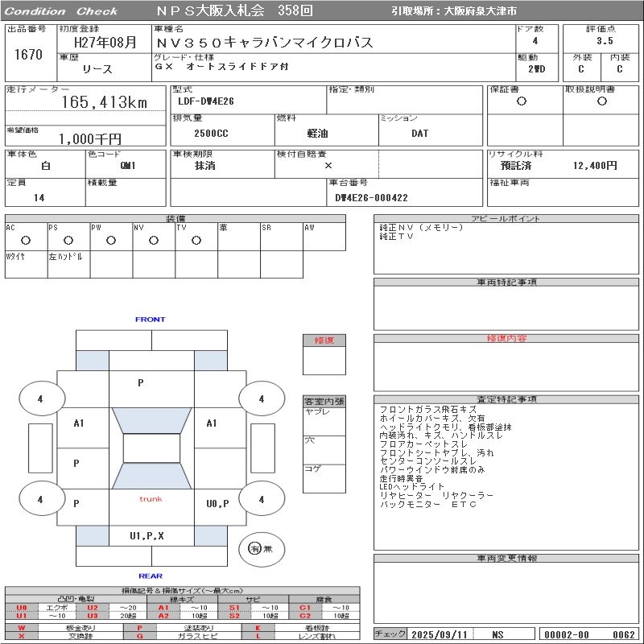
Task: Click the G ガラスヒビ legend entry
Action: pyautogui.click(x=183, y=636)
